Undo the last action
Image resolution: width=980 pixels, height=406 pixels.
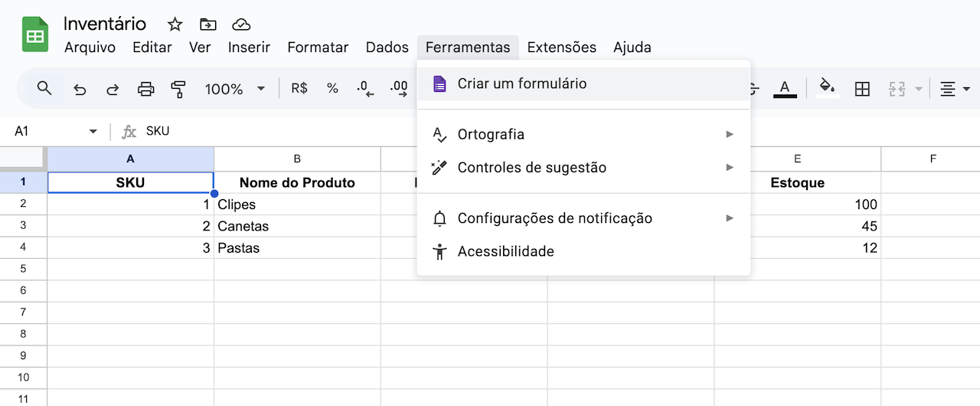click(80, 89)
